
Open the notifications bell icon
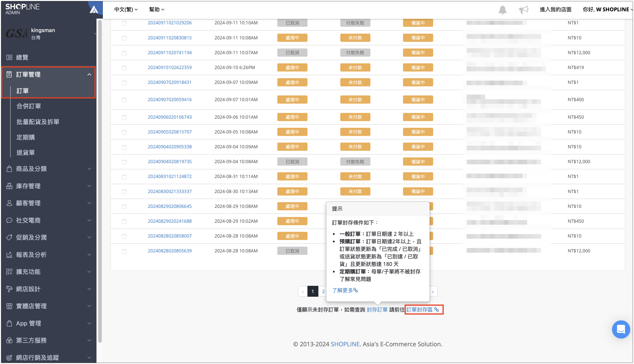click(502, 10)
